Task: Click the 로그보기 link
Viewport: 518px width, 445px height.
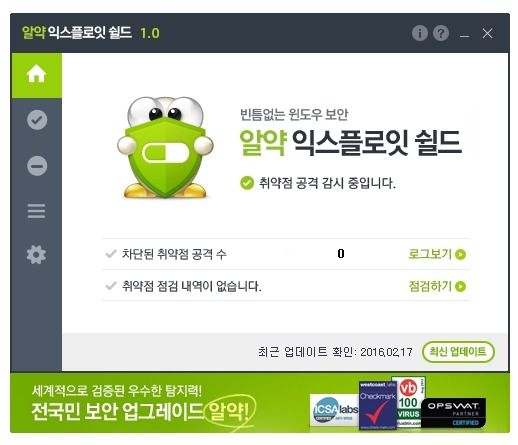Action: pos(430,254)
